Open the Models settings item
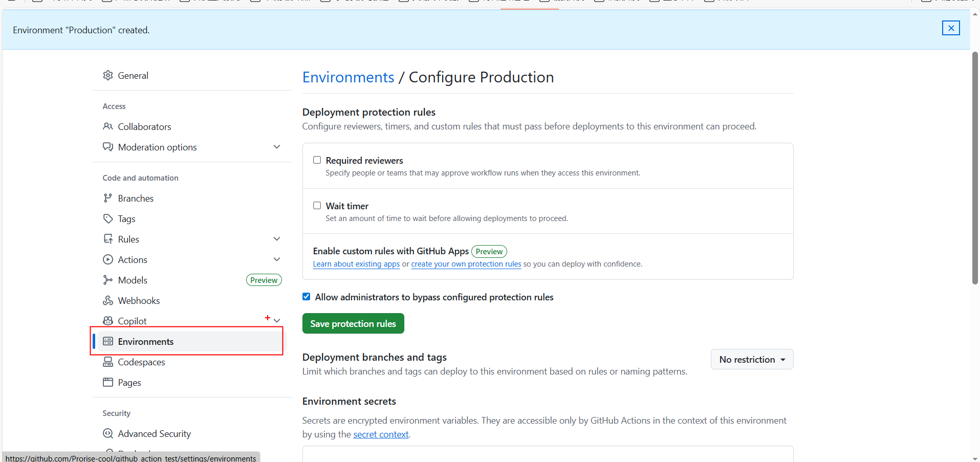980x462 pixels. pyautogui.click(x=133, y=280)
